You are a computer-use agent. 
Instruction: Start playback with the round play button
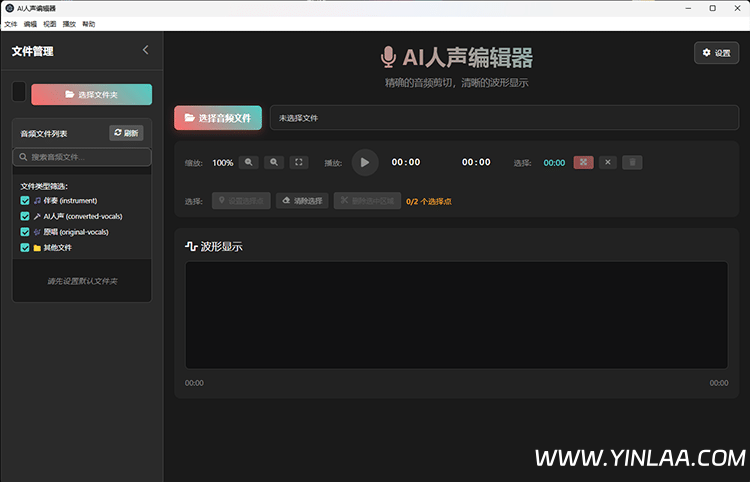pyautogui.click(x=365, y=163)
